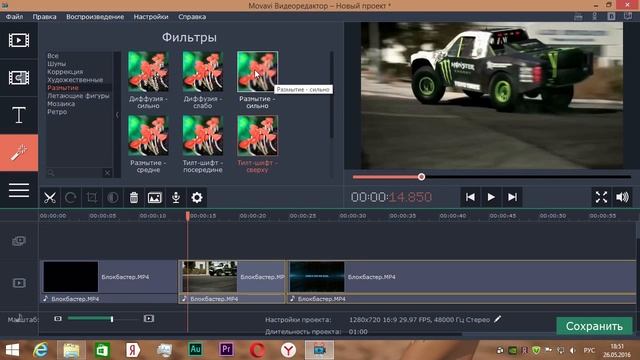
Task: Select the third Блокбастер.MP4 clip on timeline
Action: pos(461,277)
